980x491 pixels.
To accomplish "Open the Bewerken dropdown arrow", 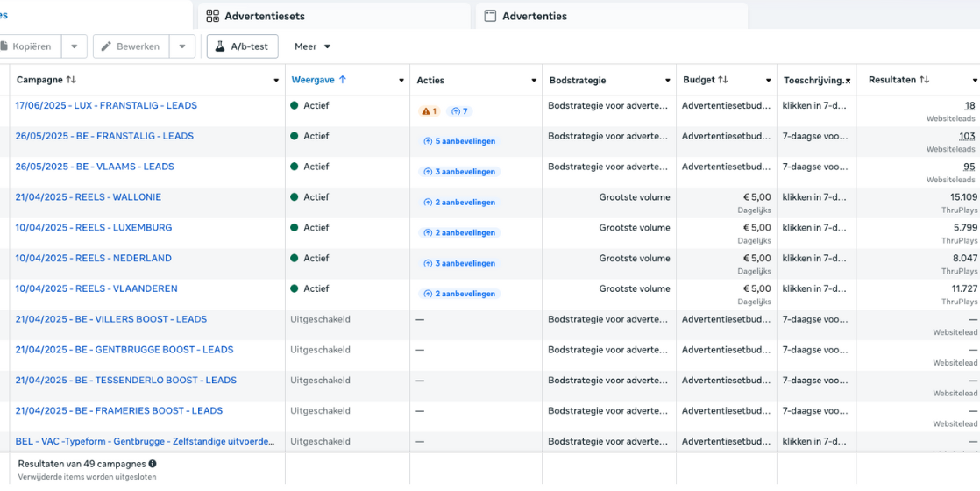I will tap(181, 46).
